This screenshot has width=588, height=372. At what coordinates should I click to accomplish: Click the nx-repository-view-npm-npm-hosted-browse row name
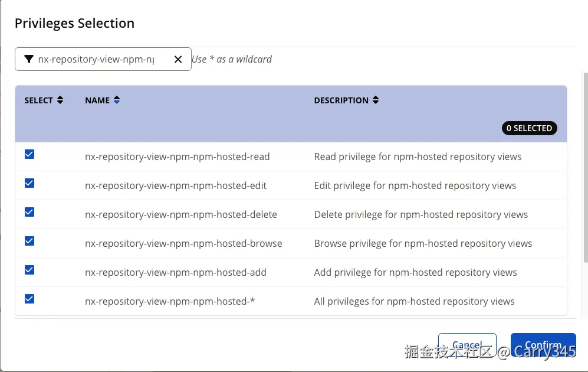tap(183, 243)
